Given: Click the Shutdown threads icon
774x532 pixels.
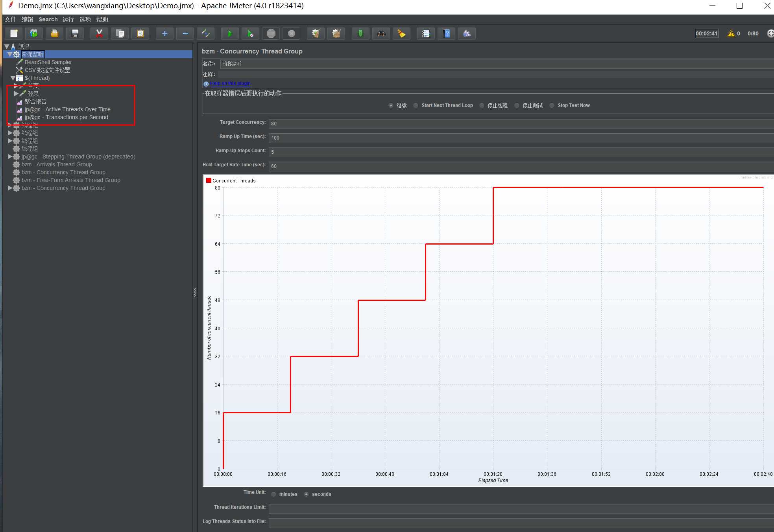Looking at the screenshot, I should [291, 33].
